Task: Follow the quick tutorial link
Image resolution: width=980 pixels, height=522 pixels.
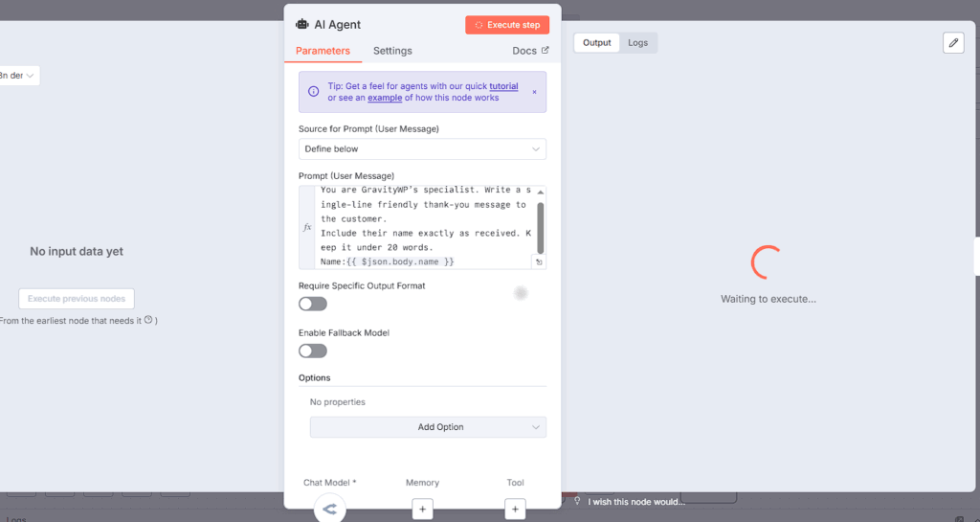Action: [503, 86]
